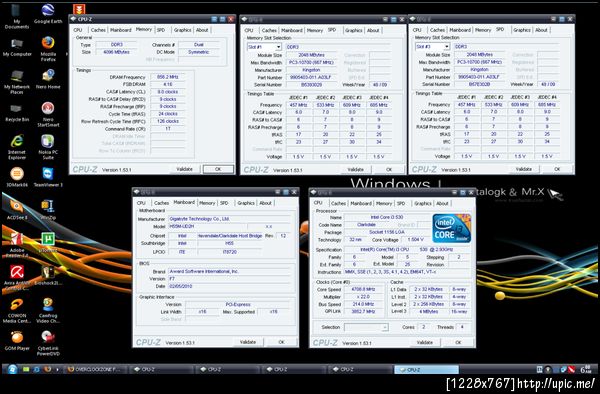Image resolution: width=600 pixels, height=394 pixels.
Task: Click the BIOS Date value 02/05/2010
Action: tap(230, 286)
